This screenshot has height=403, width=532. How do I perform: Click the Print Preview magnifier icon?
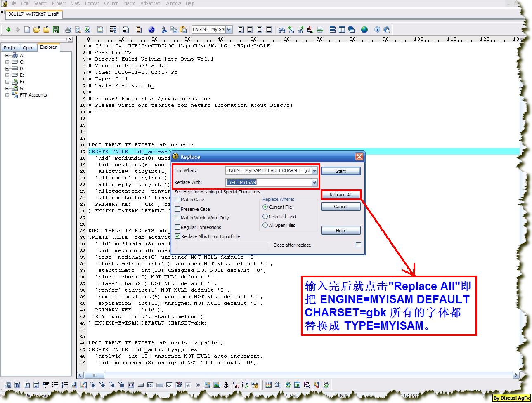click(78, 30)
